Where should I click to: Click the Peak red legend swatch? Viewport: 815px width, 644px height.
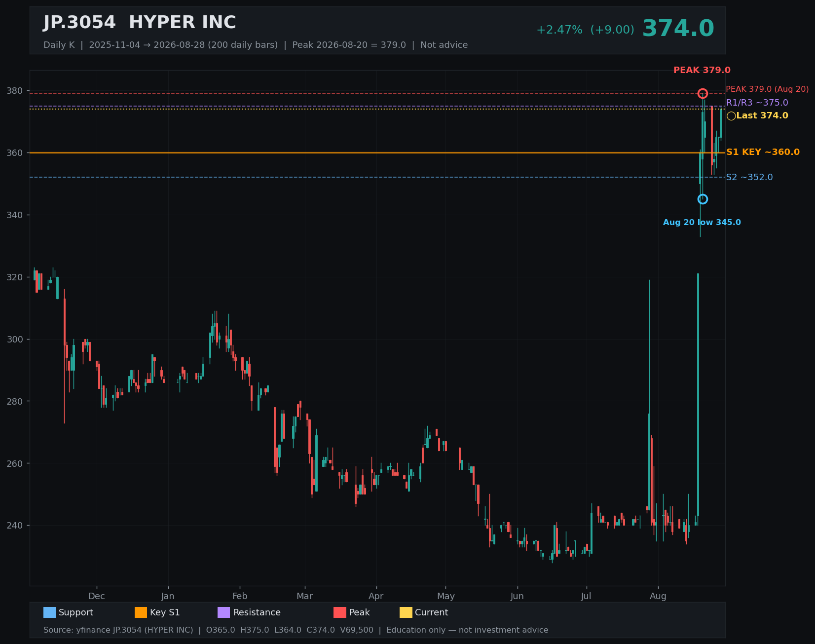click(x=340, y=612)
